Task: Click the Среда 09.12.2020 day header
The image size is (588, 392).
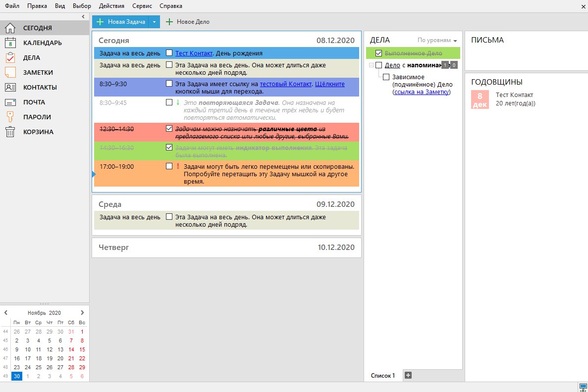Action: tap(226, 204)
